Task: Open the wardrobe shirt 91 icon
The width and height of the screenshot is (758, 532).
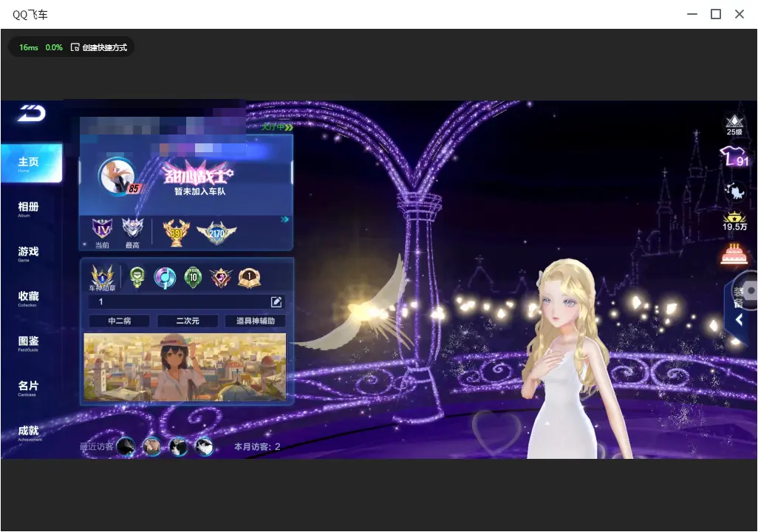Action: 734,157
